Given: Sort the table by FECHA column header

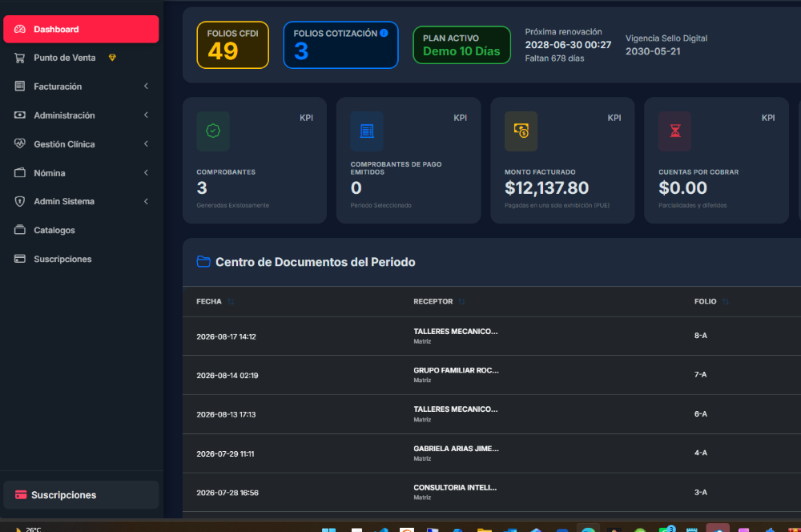Looking at the screenshot, I should coord(209,301).
